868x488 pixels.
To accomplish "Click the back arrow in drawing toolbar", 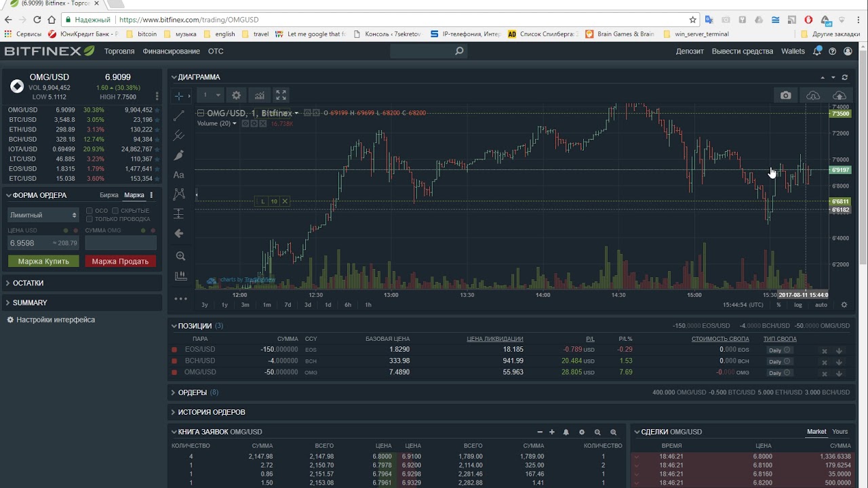I will [179, 233].
